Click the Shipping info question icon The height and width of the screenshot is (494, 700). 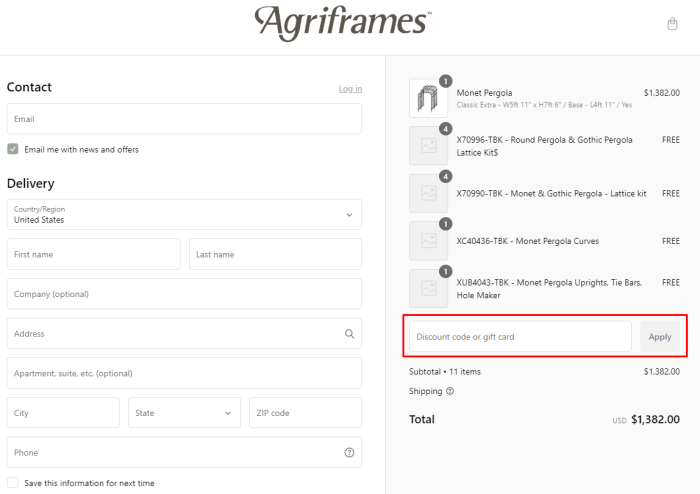click(x=450, y=391)
